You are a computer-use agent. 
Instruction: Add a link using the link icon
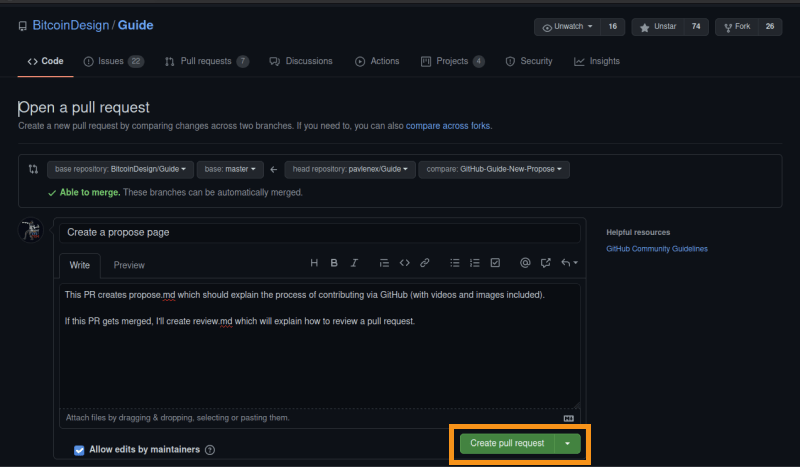[425, 263]
